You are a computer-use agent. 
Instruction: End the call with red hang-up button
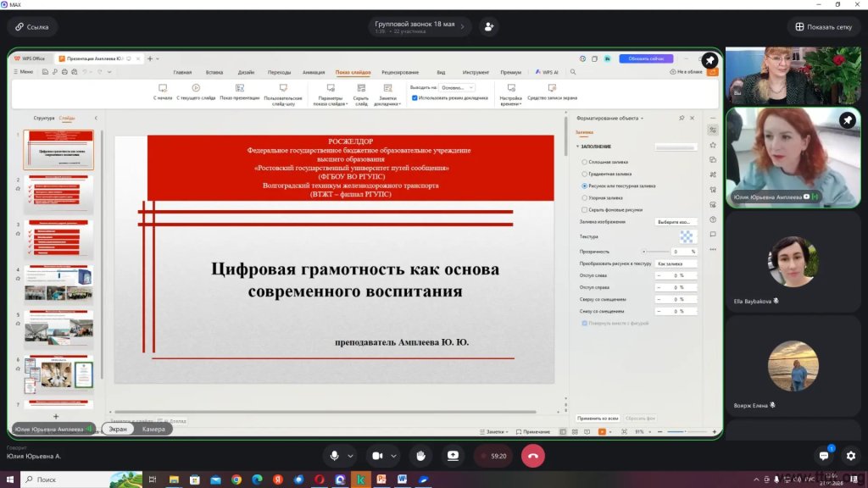(x=533, y=456)
